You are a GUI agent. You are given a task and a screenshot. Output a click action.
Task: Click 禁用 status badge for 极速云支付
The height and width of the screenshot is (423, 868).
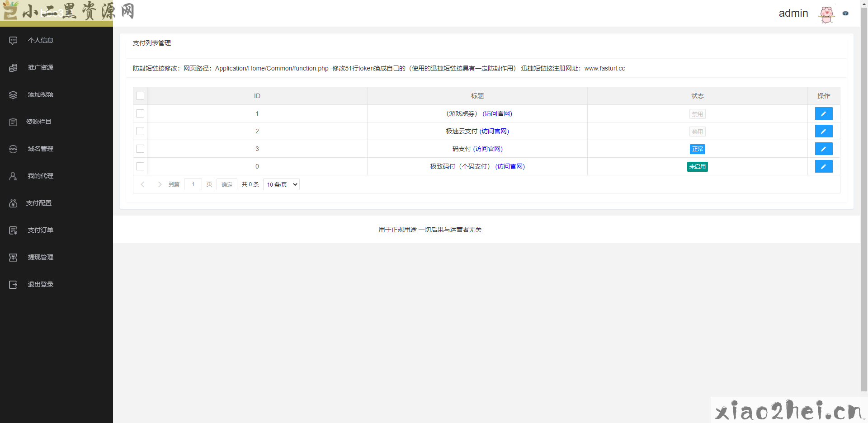697,132
